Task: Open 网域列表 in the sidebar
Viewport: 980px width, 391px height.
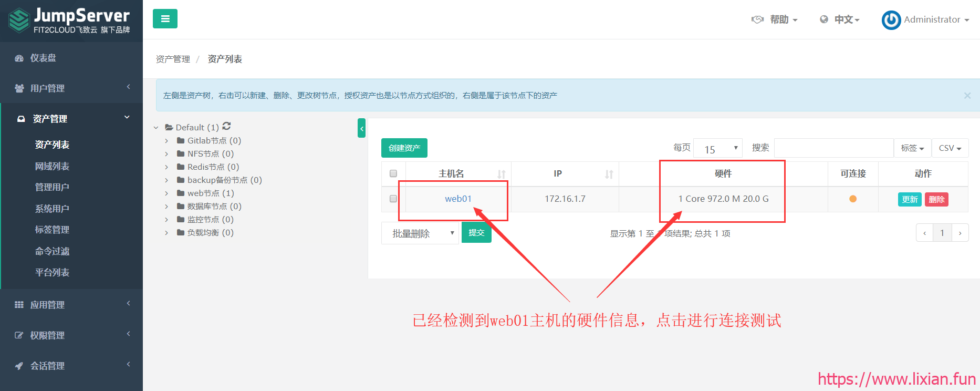Action: [52, 166]
